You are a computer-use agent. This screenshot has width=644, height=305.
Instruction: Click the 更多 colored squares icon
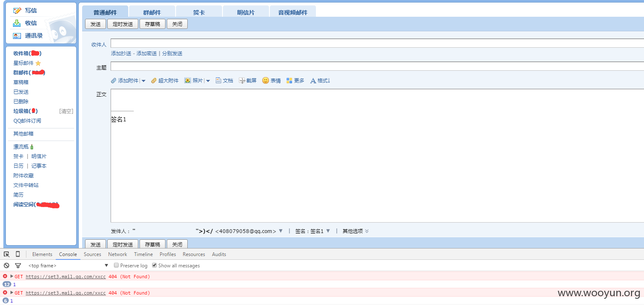(x=289, y=81)
